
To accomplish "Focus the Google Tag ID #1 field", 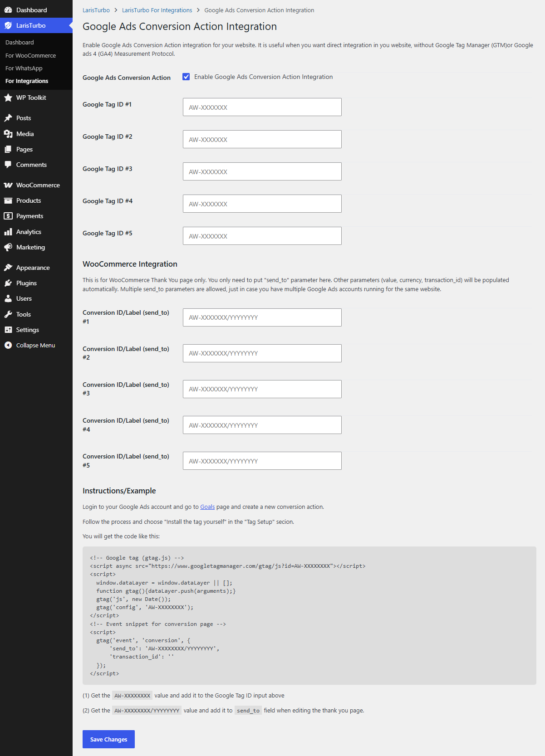I will point(262,107).
